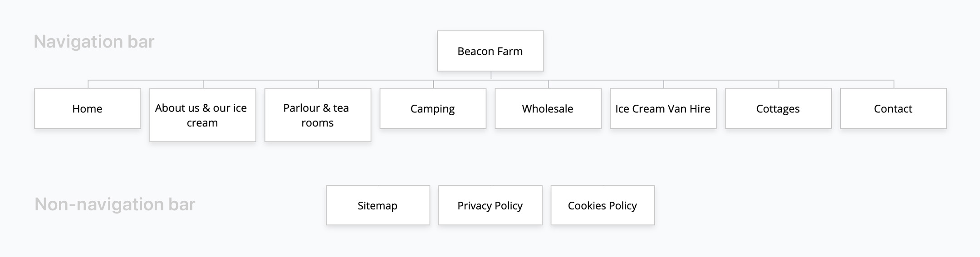Click the Cookies Policy box

(603, 205)
